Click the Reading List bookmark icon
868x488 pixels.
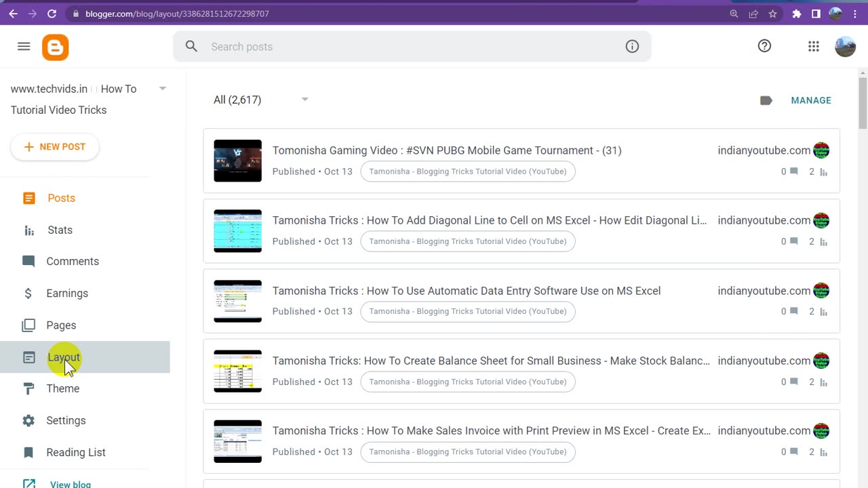[28, 452]
